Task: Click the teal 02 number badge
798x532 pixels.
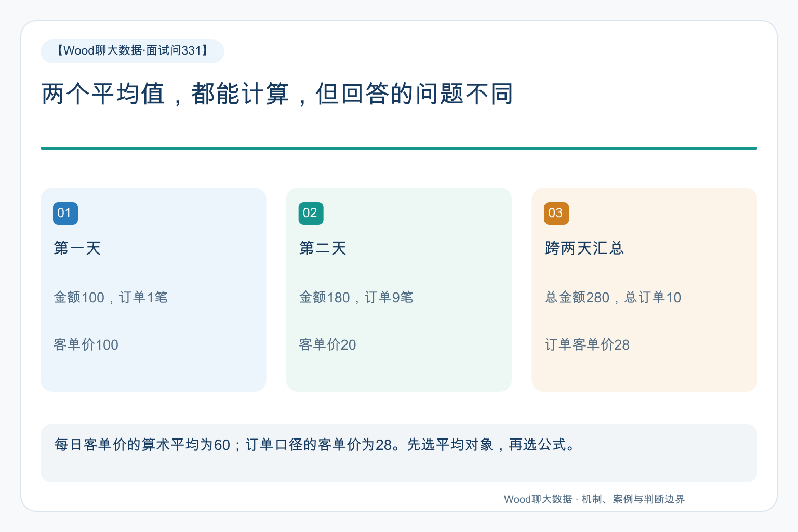Action: 311,214
